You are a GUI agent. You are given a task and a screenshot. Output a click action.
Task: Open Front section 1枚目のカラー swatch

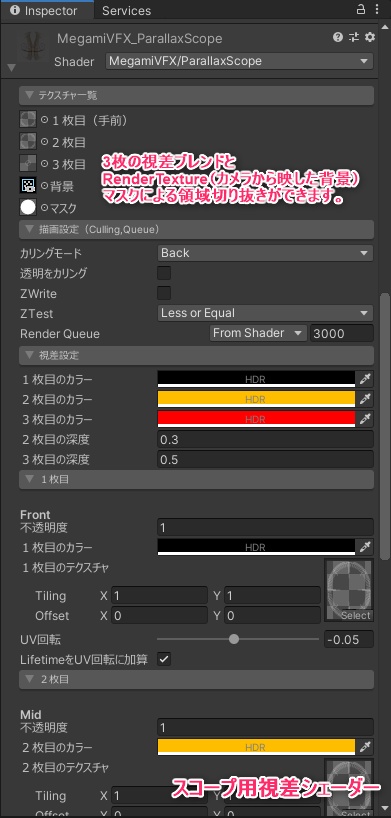pos(256,547)
